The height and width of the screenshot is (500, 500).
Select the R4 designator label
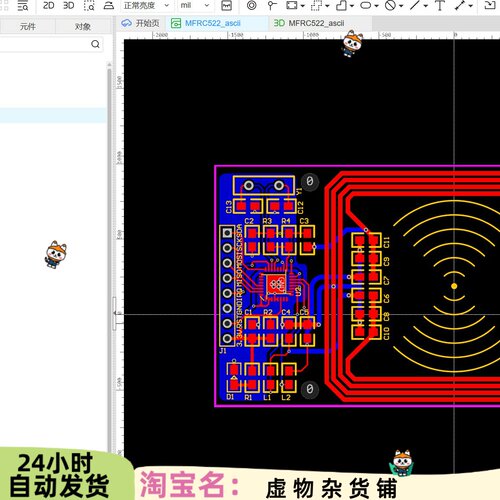(286, 221)
